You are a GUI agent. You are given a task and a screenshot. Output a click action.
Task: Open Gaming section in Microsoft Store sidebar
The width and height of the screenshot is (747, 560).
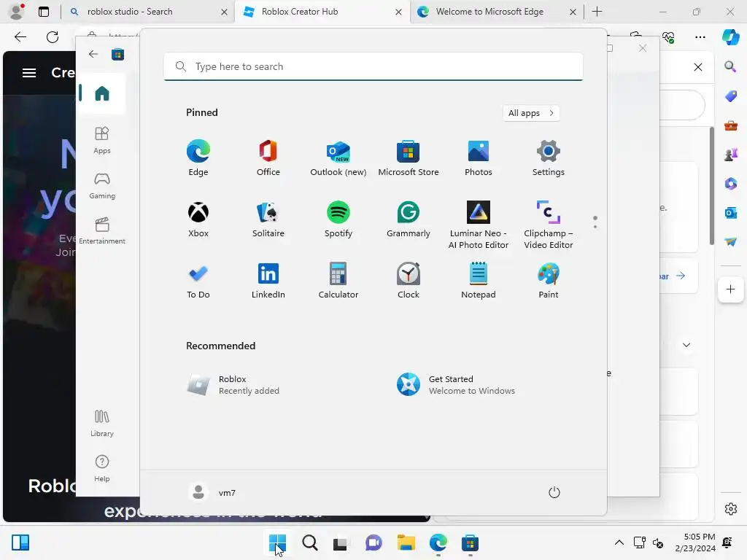tap(102, 186)
